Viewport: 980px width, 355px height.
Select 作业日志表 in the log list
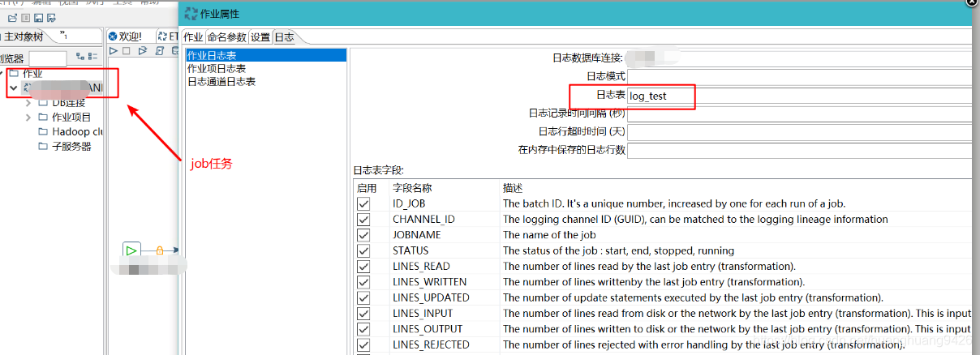(x=265, y=55)
